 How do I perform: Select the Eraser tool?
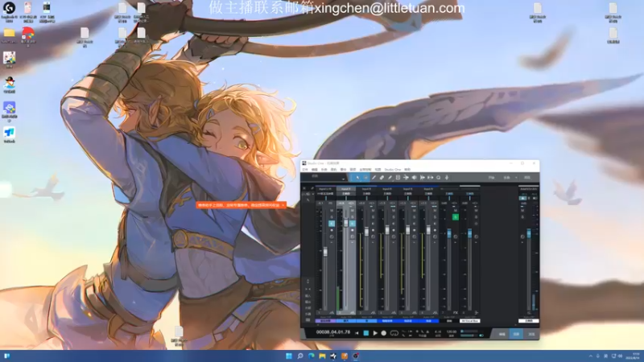[382, 177]
